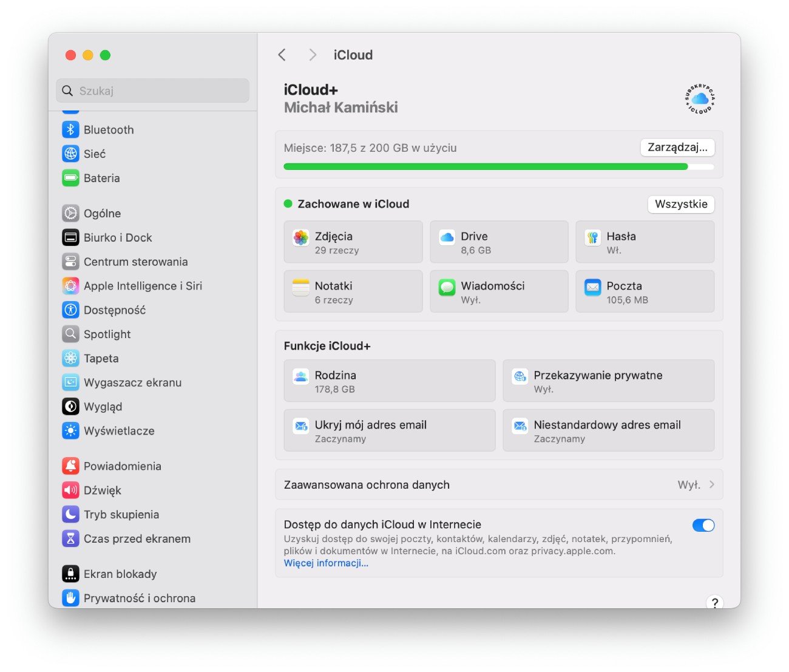The width and height of the screenshot is (789, 672).
Task: Select the Tryb skupienia moon icon
Action: [x=70, y=514]
